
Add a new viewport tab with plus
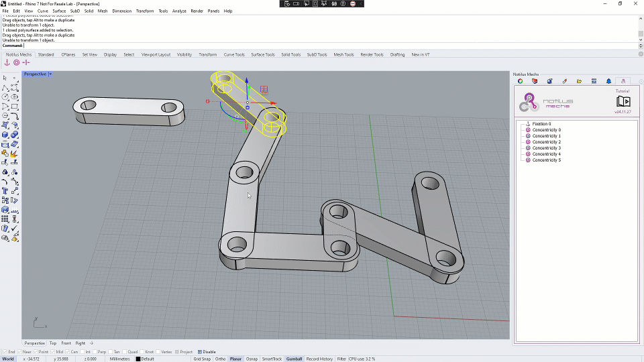pos(92,343)
